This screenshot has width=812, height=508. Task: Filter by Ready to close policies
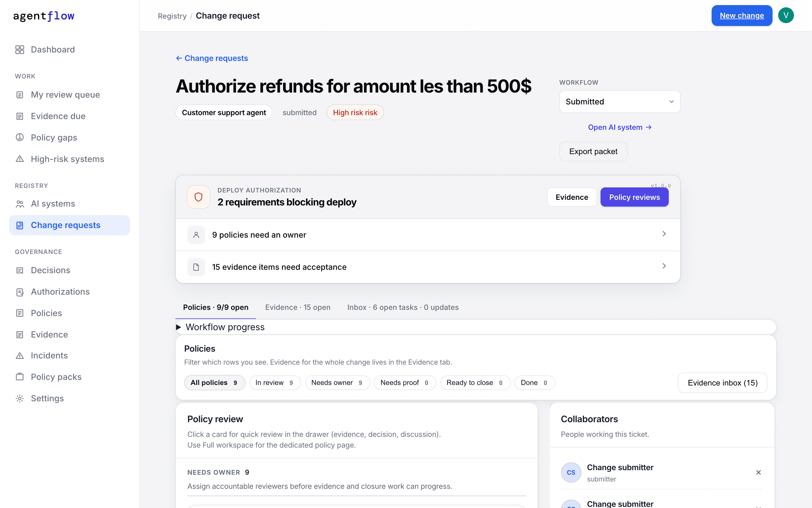coord(475,383)
